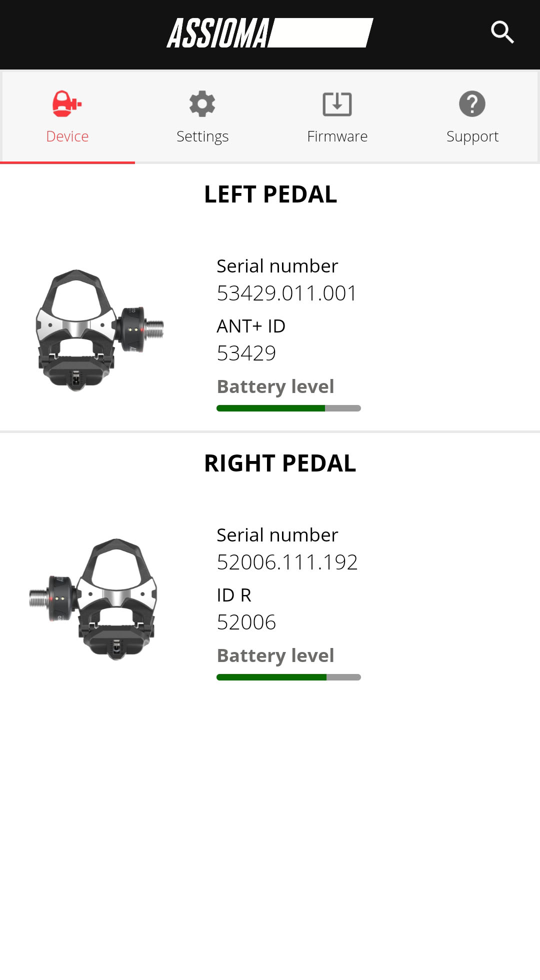This screenshot has height=980, width=540.
Task: Tap the Support question mark icon
Action: [x=472, y=104]
